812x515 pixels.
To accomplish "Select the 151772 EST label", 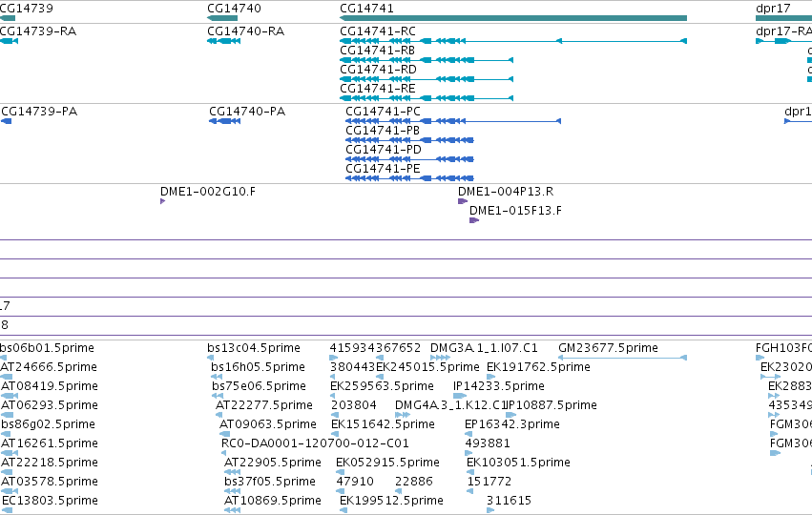I will (489, 482).
